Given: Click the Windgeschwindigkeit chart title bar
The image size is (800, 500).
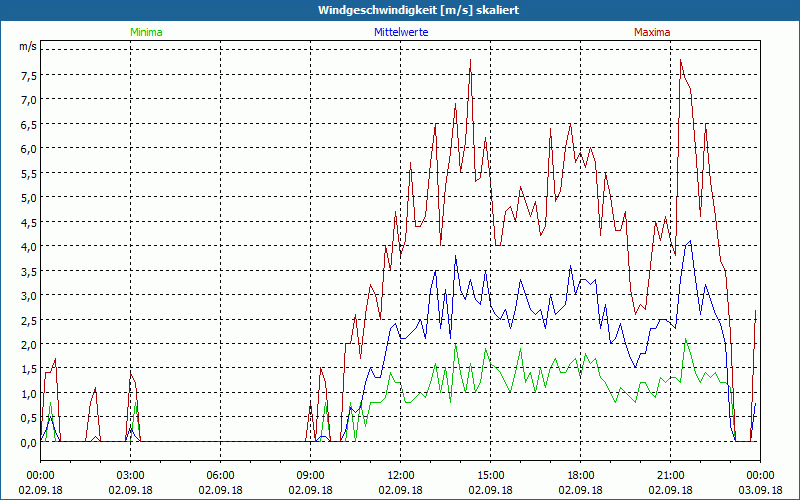Looking at the screenshot, I should click(x=400, y=10).
